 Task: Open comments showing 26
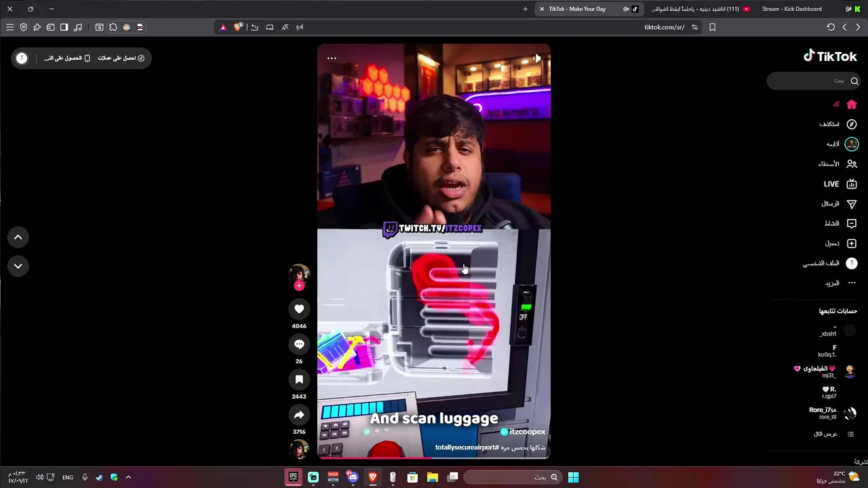coord(299,344)
